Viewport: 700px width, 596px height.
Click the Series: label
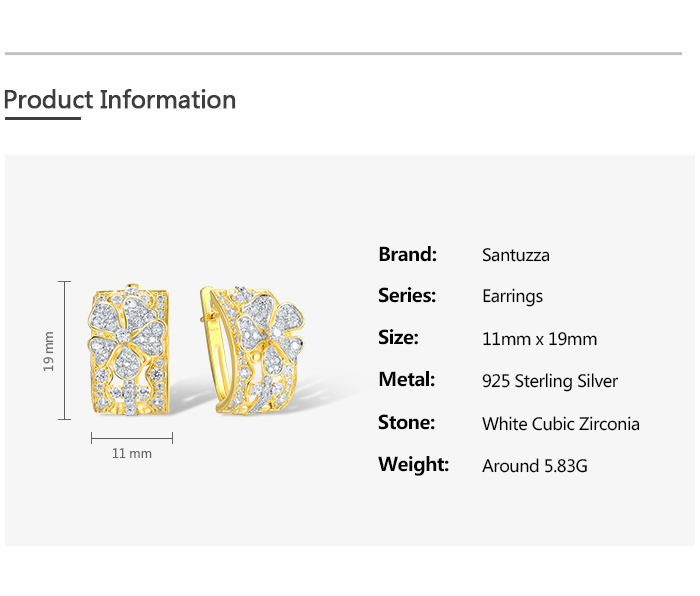[407, 295]
